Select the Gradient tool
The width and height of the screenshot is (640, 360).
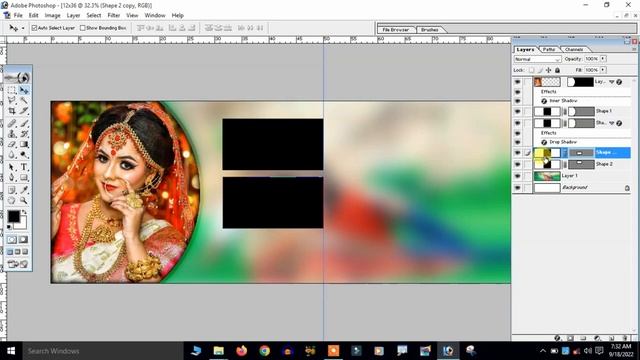pos(24,144)
